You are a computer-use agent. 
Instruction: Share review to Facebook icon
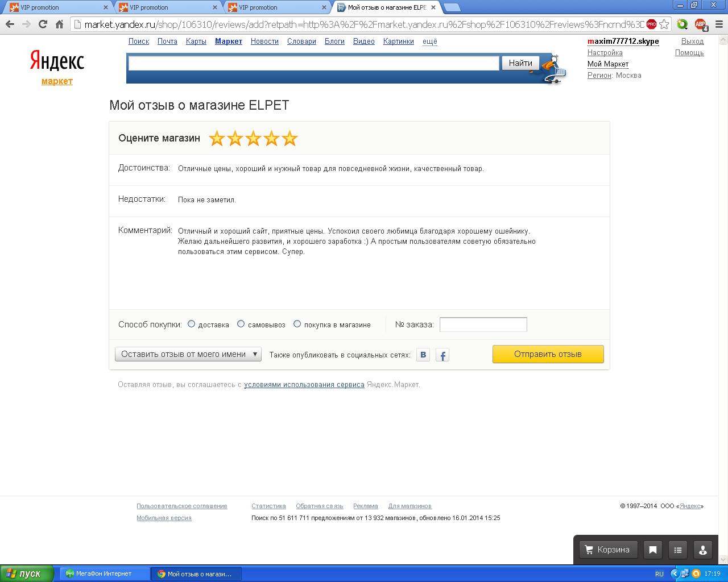442,355
